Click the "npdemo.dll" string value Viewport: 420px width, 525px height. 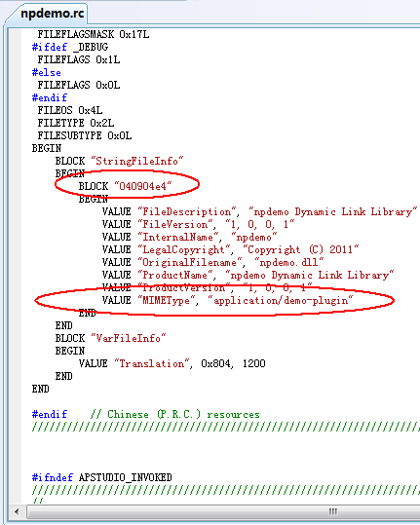pos(289,263)
